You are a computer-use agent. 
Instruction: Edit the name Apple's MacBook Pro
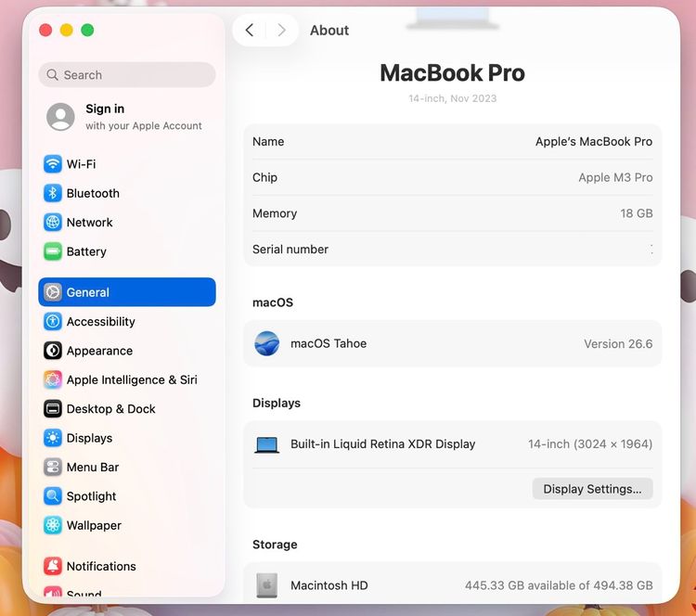coord(594,141)
